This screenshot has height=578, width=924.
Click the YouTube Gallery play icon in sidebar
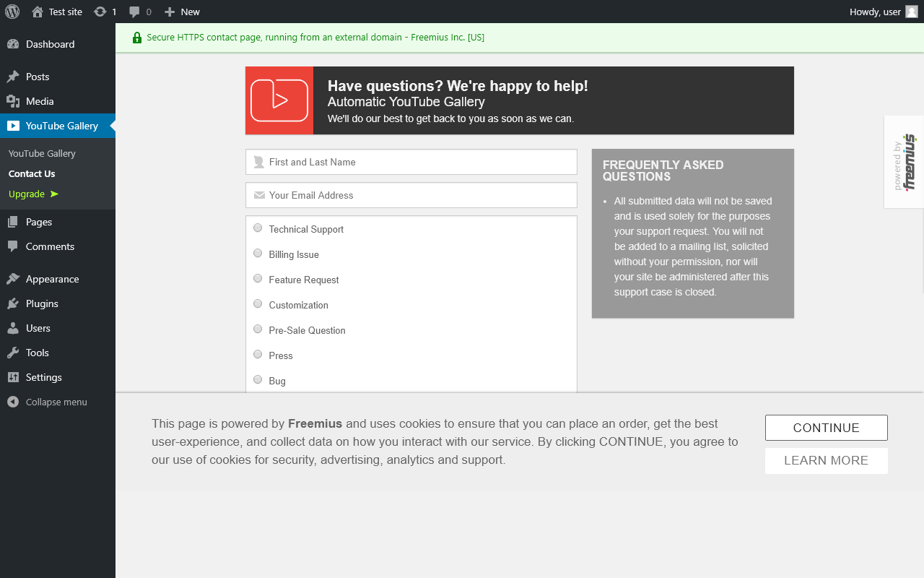[13, 126]
